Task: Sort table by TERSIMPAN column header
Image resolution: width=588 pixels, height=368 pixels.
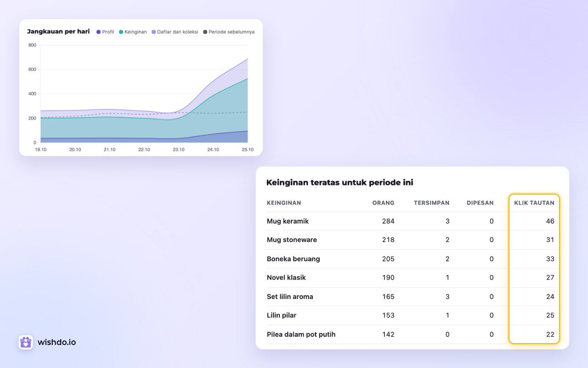Action: tap(432, 203)
